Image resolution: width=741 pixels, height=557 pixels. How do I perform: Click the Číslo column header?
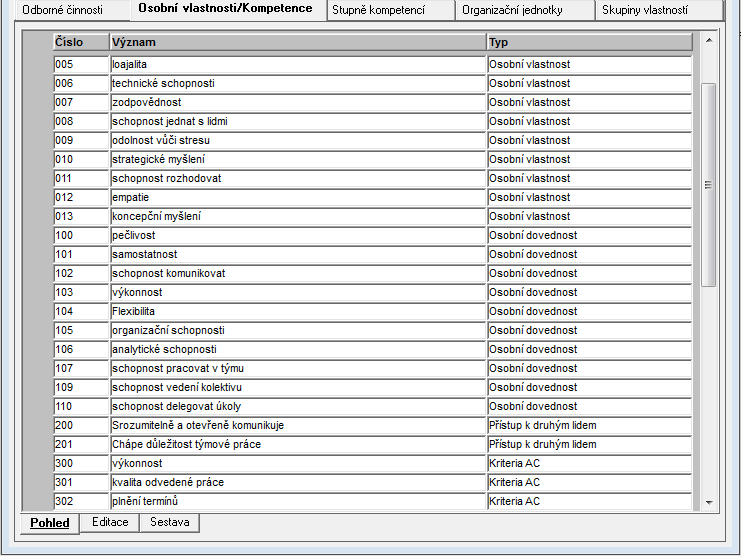tap(81, 42)
